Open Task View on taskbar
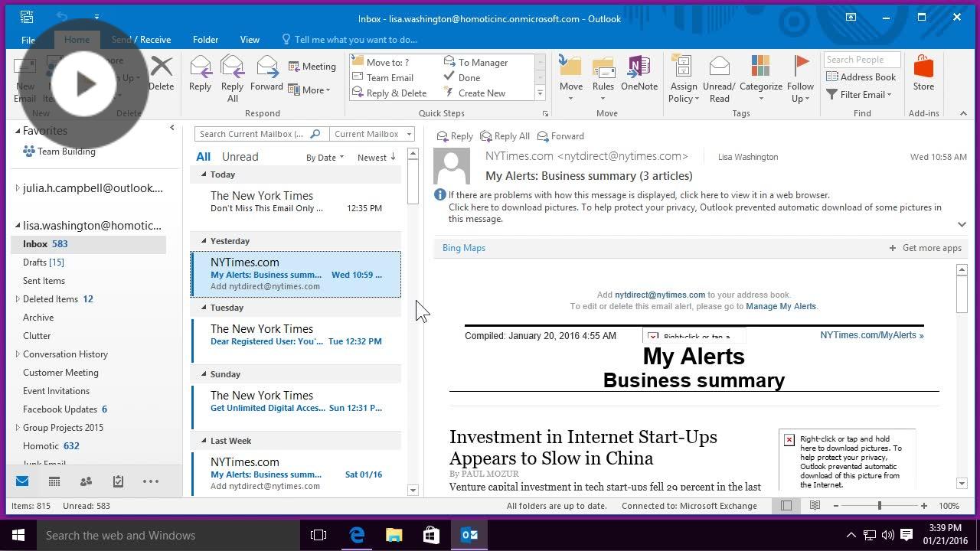 tap(318, 535)
